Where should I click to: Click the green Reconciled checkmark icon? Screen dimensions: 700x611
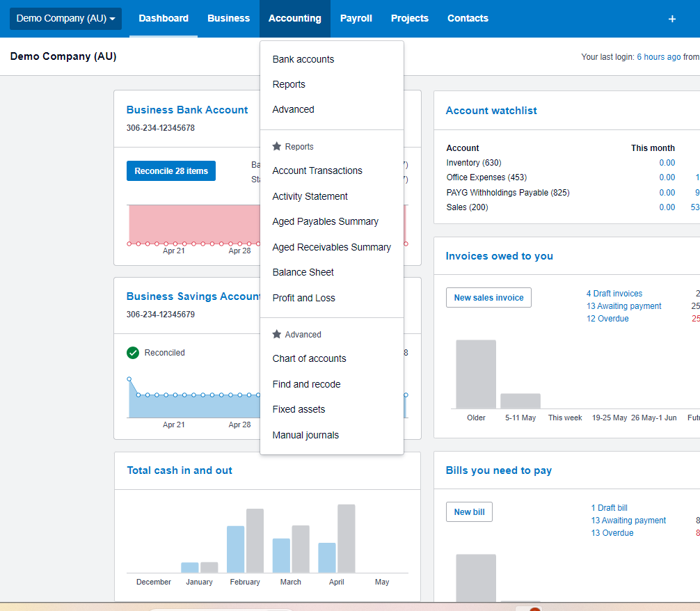pos(132,353)
